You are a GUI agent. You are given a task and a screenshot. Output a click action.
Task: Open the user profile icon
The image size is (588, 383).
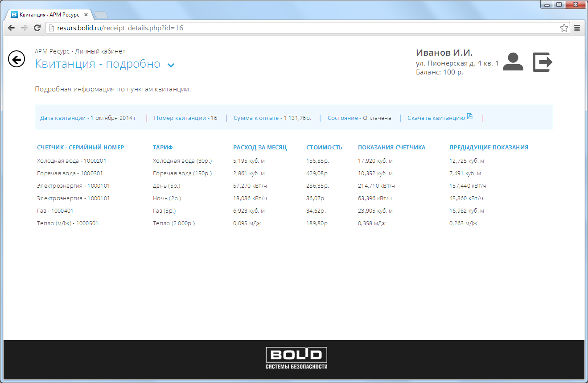[513, 62]
